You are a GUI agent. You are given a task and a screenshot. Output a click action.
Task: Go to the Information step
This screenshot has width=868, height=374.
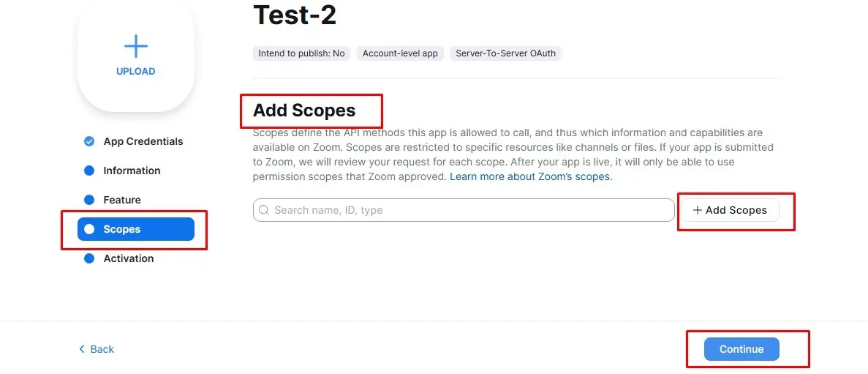132,171
